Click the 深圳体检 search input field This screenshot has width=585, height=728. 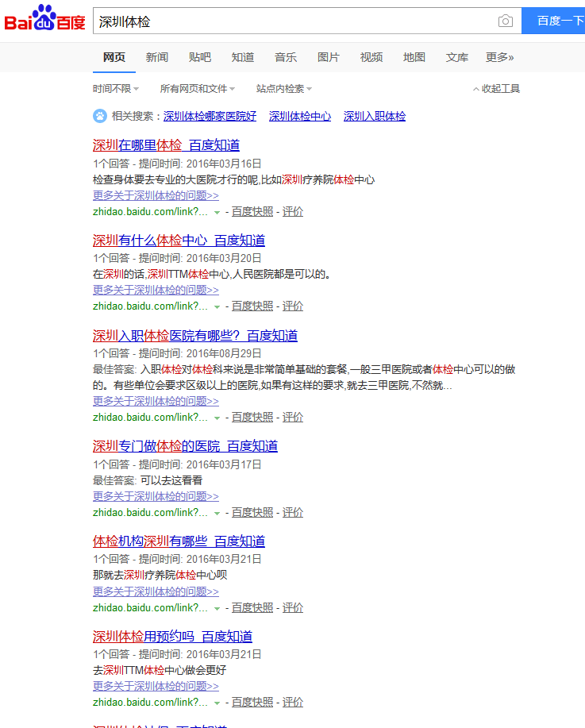pyautogui.click(x=294, y=21)
